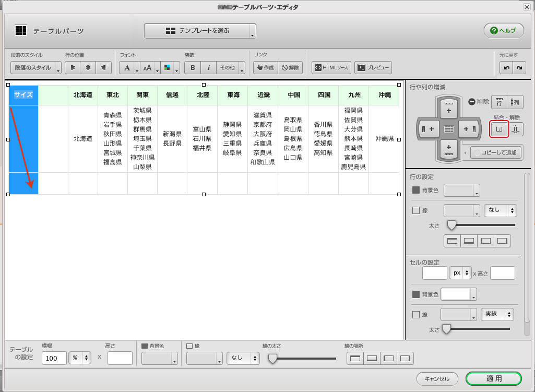Redo the last undone change
Screen dimensions: 535x392
[519, 67]
